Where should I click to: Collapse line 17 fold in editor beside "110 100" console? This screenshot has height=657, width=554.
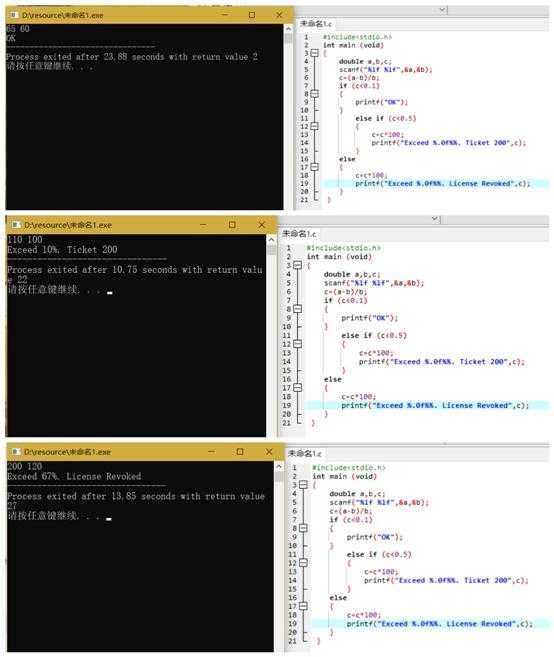[x=298, y=388]
